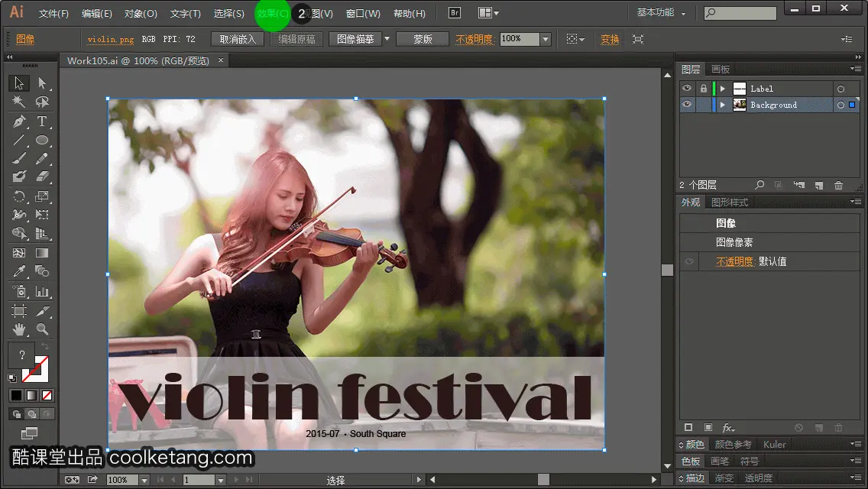Select the Width tool
The height and width of the screenshot is (489, 868).
click(19, 215)
